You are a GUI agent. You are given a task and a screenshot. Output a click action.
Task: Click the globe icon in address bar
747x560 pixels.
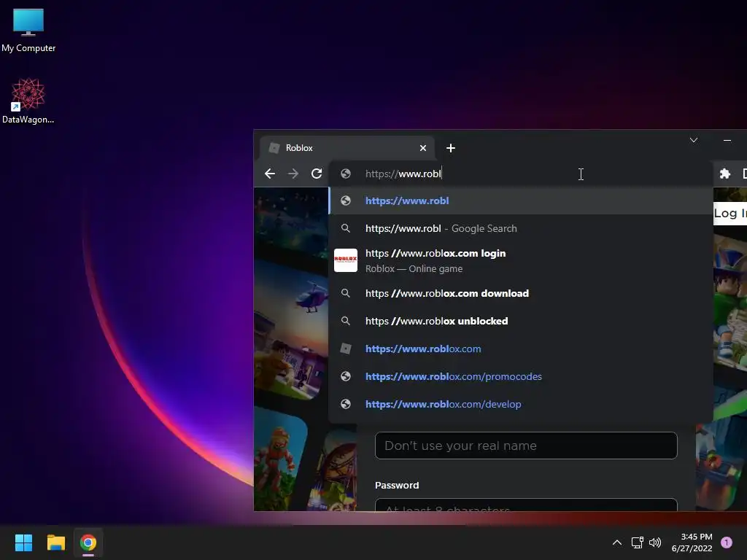pos(346,174)
